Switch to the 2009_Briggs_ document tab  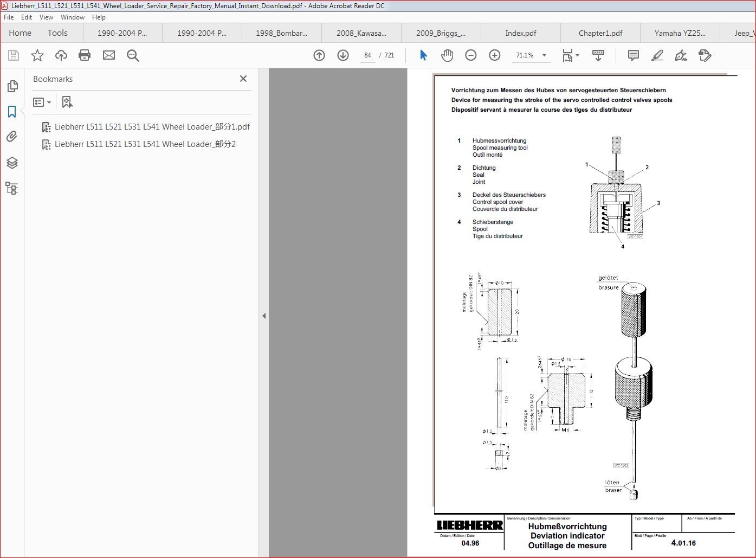point(441,33)
